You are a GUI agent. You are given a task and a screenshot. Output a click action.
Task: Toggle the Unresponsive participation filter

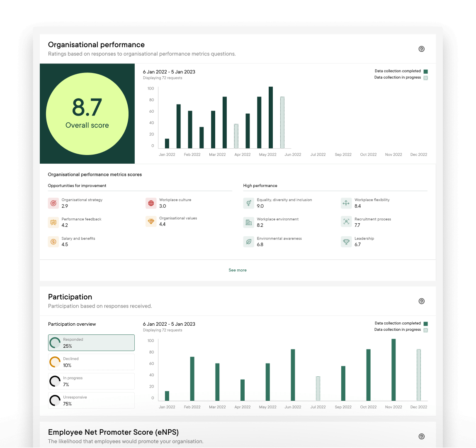tap(91, 400)
